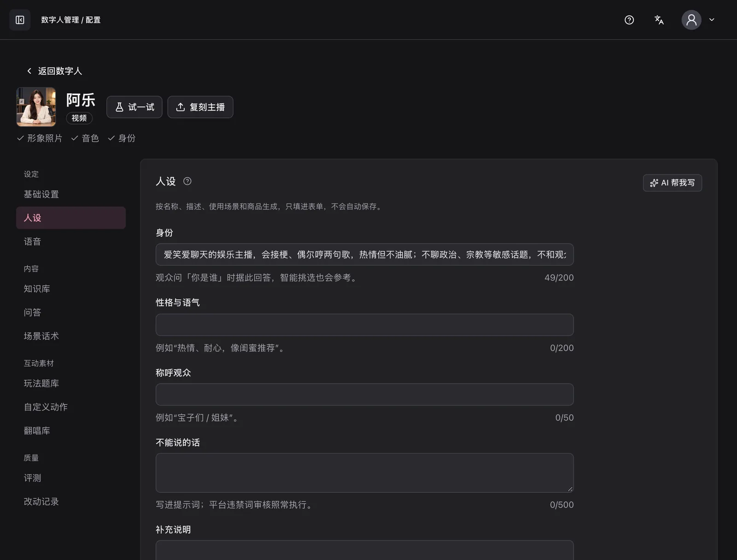Go to 基础设置 in sidebar

(71, 194)
